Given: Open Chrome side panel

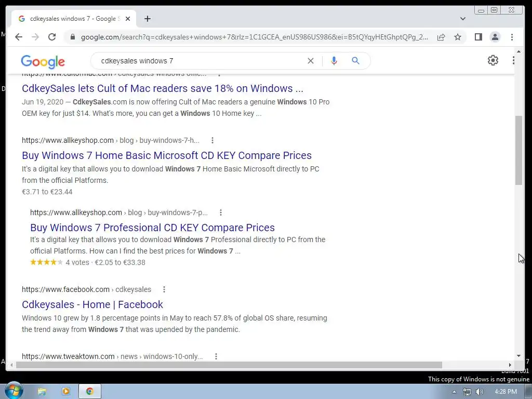Looking at the screenshot, I should tap(478, 37).
